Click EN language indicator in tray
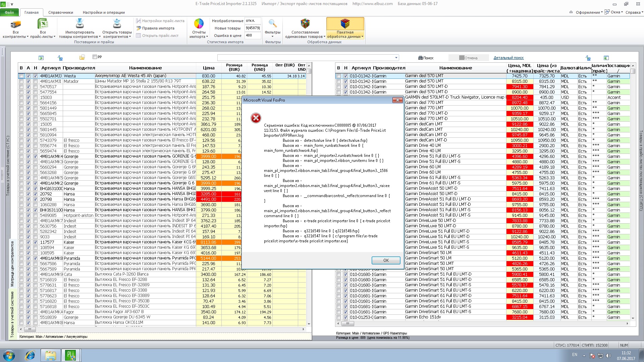Screen dimensions: 644x362 point(575,355)
